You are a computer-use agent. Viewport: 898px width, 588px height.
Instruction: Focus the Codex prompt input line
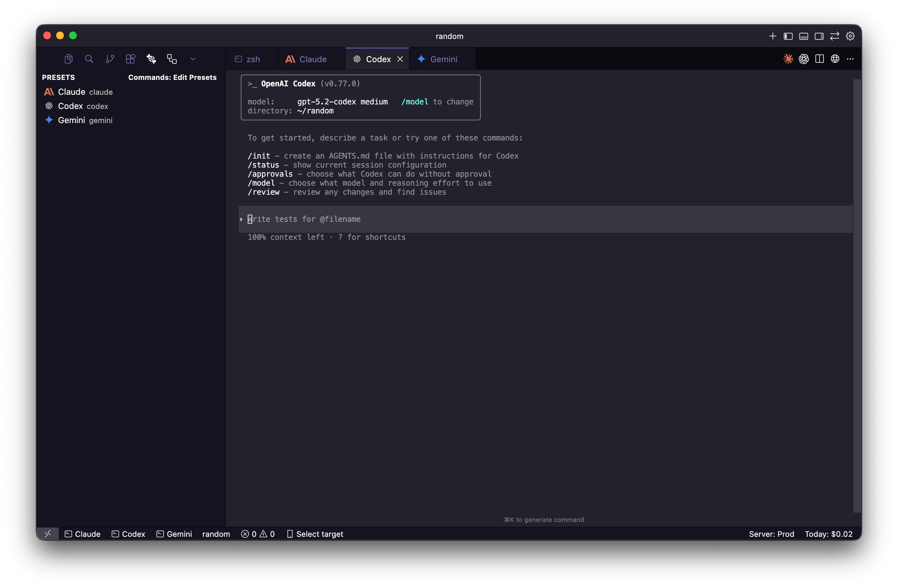click(x=546, y=219)
